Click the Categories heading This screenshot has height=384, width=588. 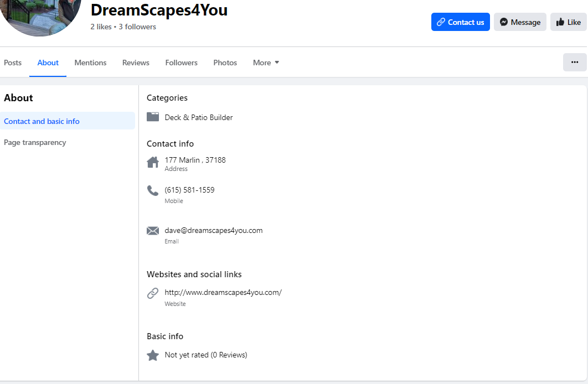(x=167, y=98)
